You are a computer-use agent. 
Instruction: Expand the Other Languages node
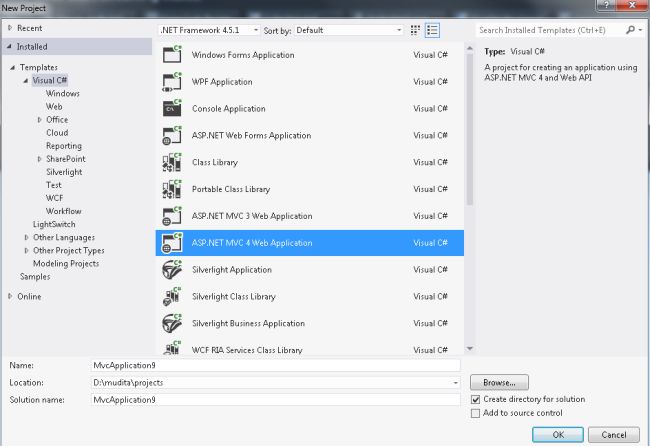(26, 238)
